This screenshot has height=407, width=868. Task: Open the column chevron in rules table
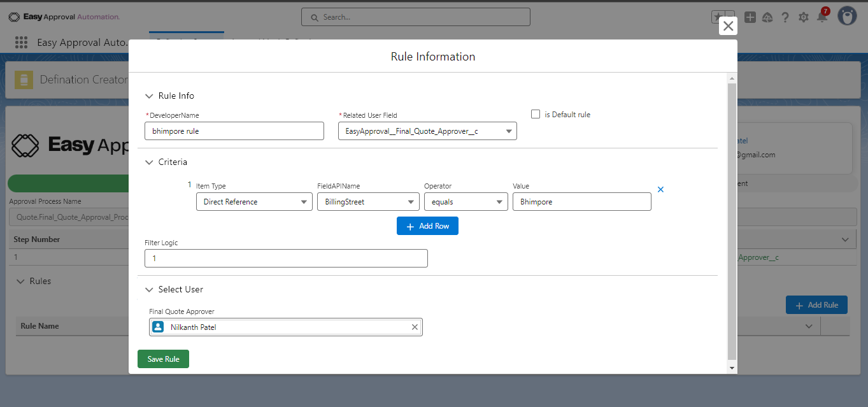[x=809, y=326]
